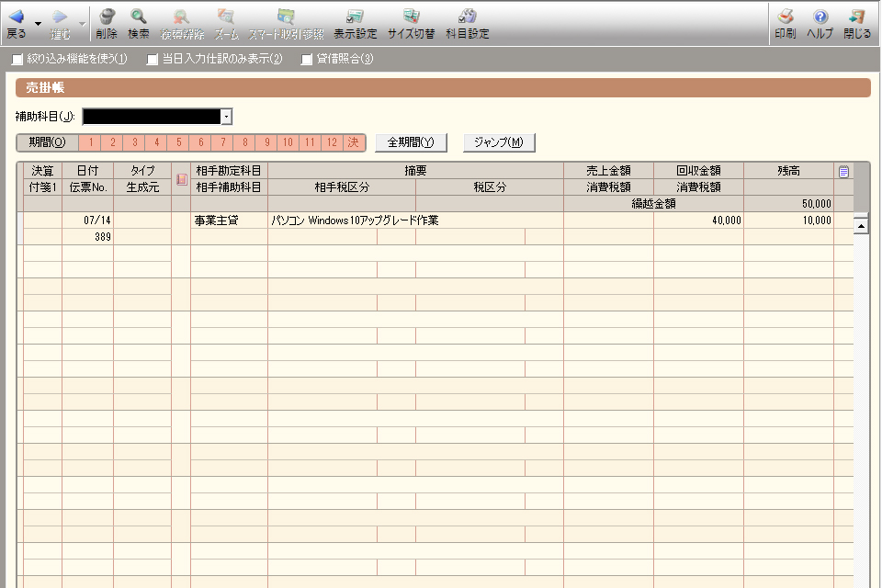Open the dropdown arrow next to 進む
Viewport: 882px width, 588px height.
click(82, 24)
